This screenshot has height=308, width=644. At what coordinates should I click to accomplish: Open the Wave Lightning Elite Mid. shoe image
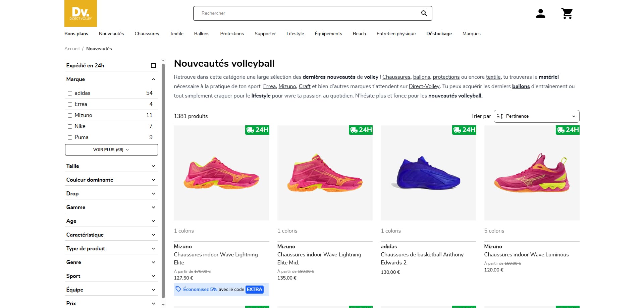click(x=325, y=173)
